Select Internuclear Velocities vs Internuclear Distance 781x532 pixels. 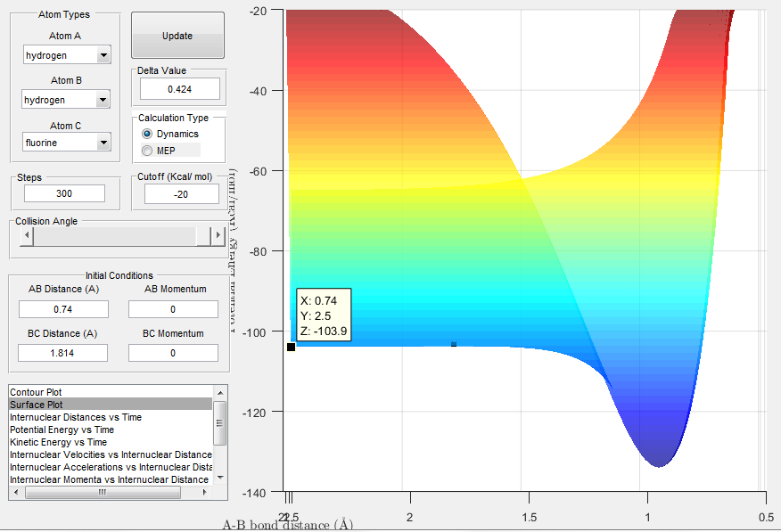pyautogui.click(x=111, y=454)
